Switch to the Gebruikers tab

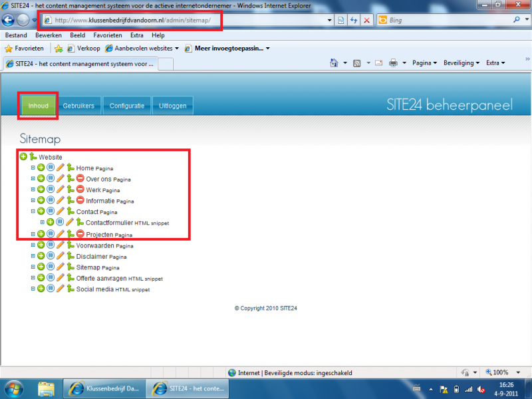tap(78, 106)
